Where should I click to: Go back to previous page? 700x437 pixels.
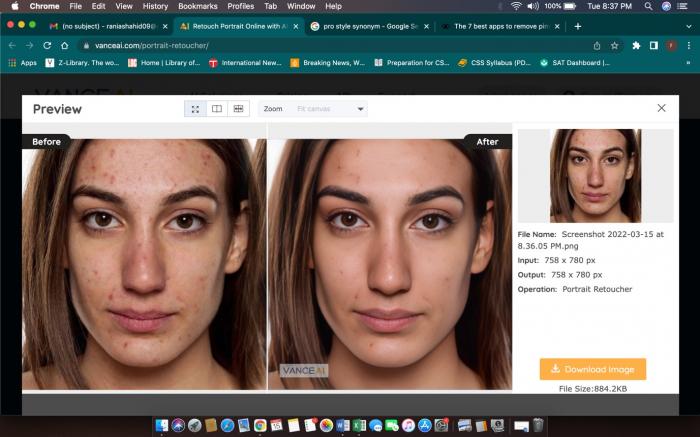tap(12, 46)
